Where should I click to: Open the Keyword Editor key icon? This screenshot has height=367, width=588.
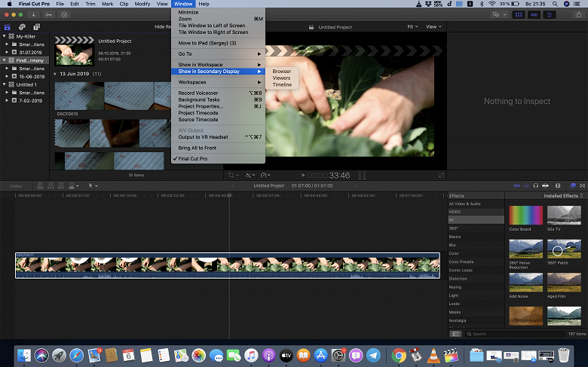(49, 14)
